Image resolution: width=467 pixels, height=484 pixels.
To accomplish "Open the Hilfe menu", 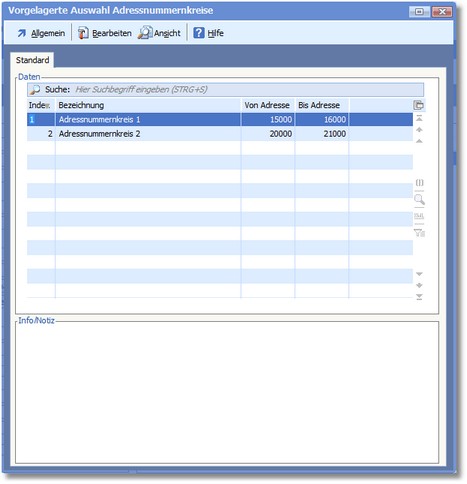I will coord(209,33).
